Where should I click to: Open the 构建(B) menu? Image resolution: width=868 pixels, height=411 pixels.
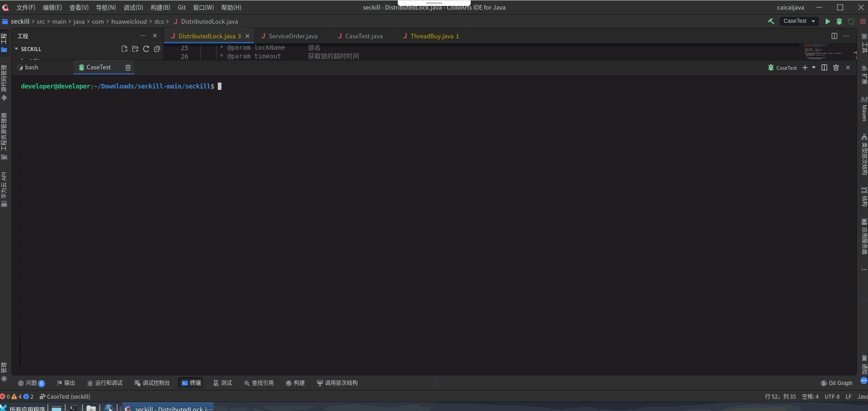point(160,7)
